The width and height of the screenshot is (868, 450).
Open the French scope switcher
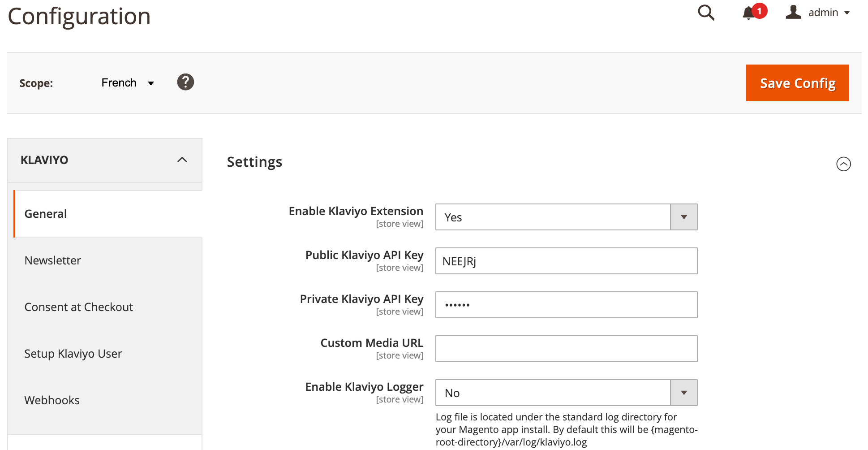(128, 83)
